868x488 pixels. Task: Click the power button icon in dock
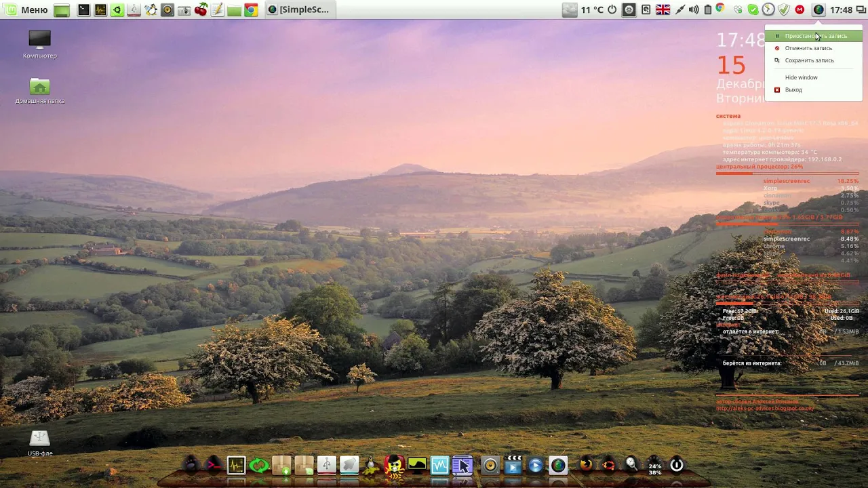click(677, 464)
